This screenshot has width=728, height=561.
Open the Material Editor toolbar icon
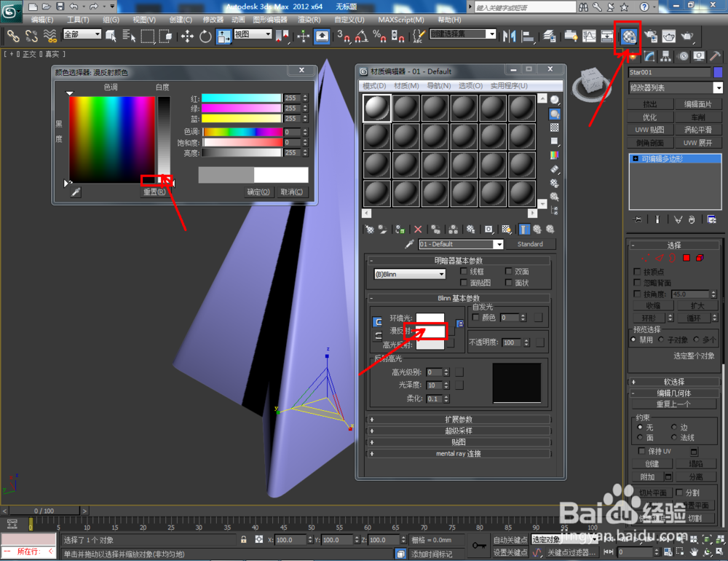click(x=628, y=36)
